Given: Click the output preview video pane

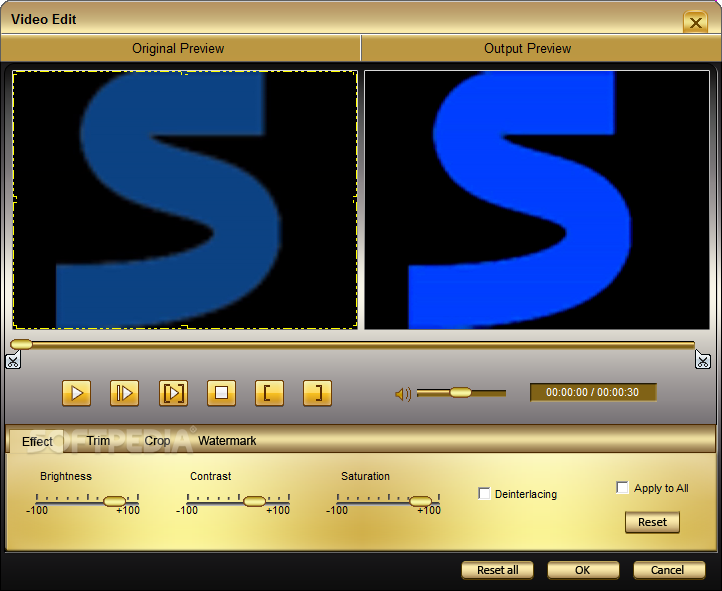Looking at the screenshot, I should click(x=537, y=199).
